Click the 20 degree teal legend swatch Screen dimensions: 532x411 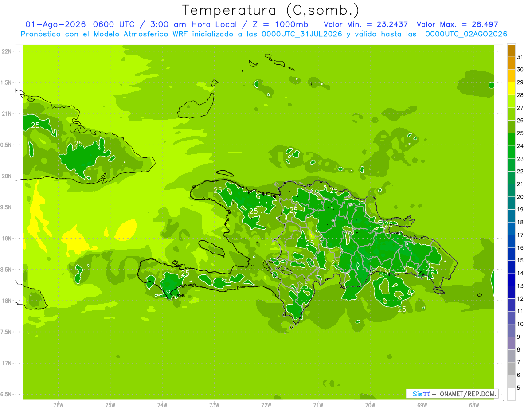pos(511,191)
